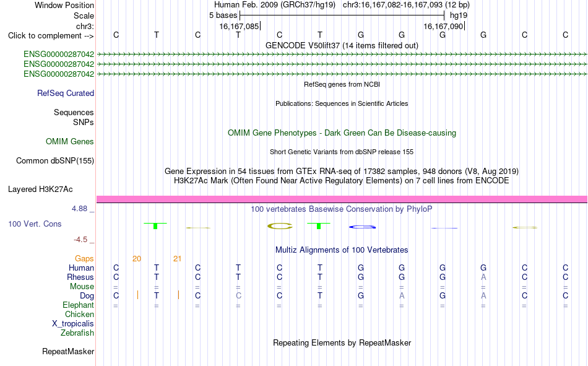Open the 100 Vert. Cons track label

35,224
